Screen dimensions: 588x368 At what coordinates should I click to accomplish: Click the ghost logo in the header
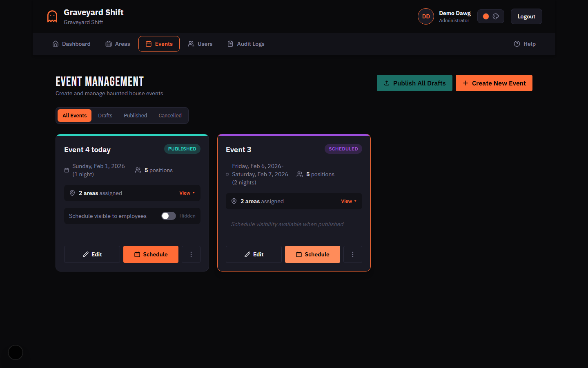pyautogui.click(x=52, y=16)
